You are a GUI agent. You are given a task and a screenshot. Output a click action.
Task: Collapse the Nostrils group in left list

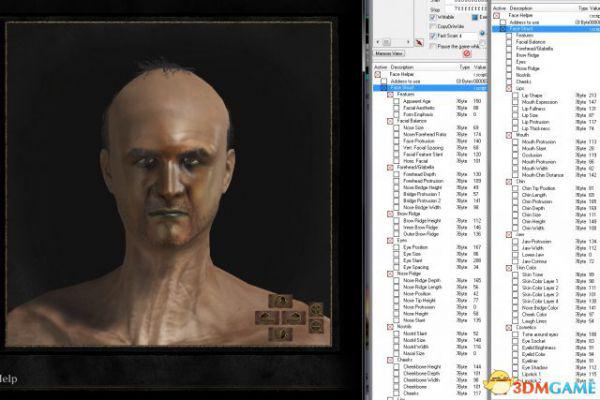[x=390, y=327]
